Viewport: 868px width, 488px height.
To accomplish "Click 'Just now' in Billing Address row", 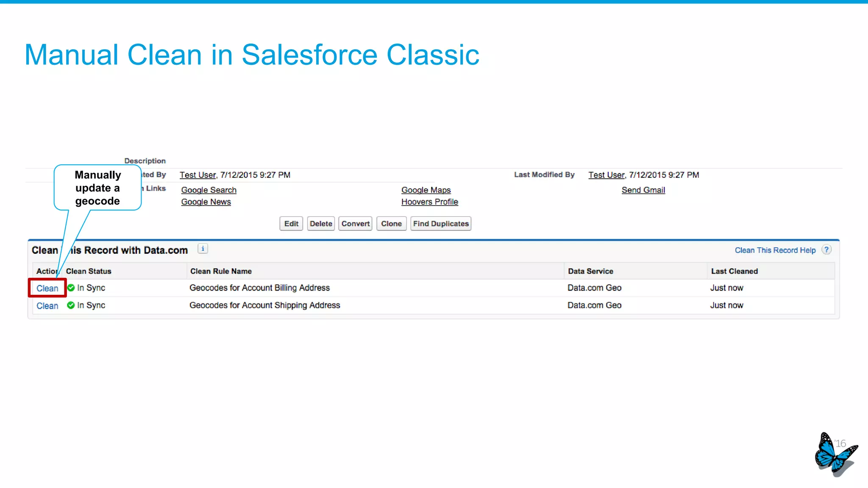I will [727, 288].
